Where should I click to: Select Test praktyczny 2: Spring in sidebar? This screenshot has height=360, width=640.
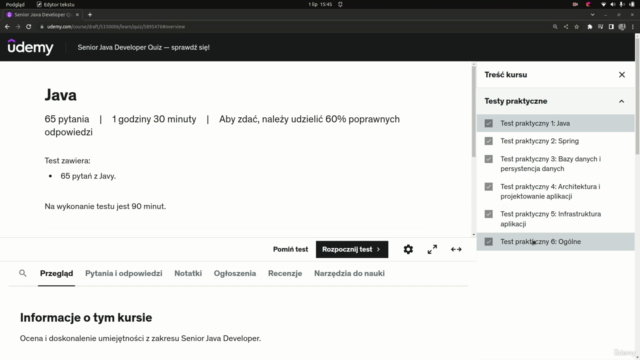tap(556, 141)
